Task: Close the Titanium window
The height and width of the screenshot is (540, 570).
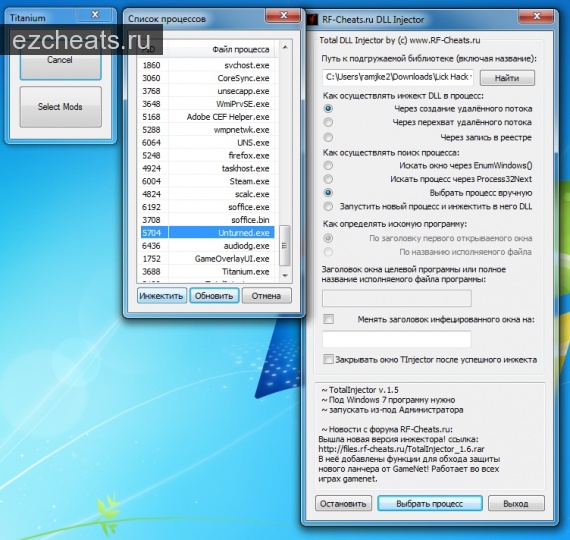Action: 95,15
